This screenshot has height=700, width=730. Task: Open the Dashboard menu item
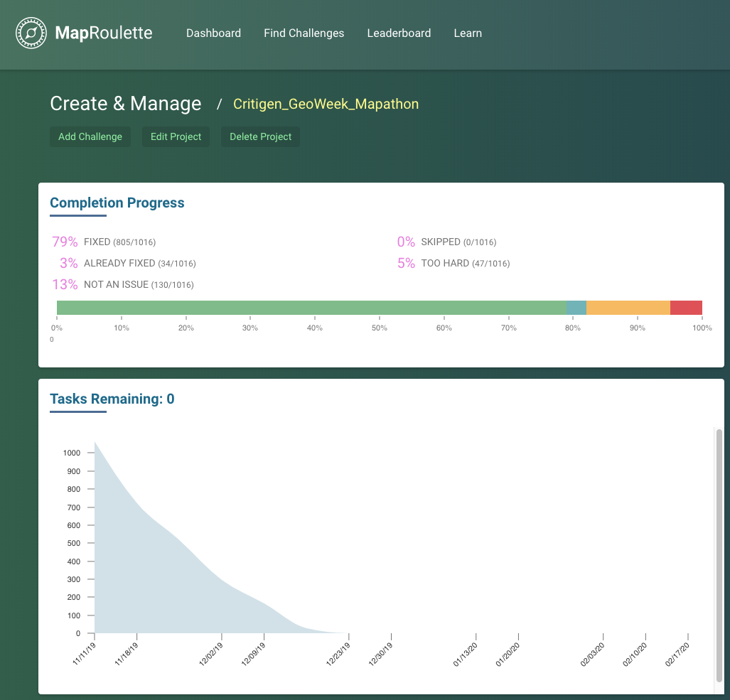[x=214, y=33]
